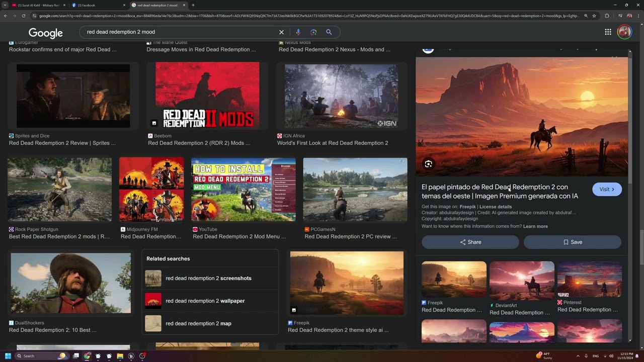Open the Beebom Red Dead Redemption II Mods thumbnail
Screen dimensions: 644x362
[x=207, y=96]
